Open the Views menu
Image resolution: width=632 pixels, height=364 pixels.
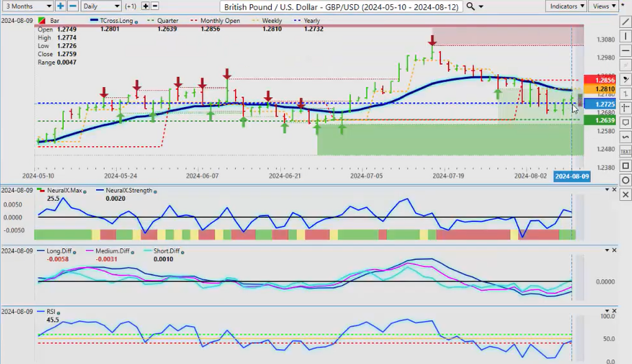[x=604, y=6]
